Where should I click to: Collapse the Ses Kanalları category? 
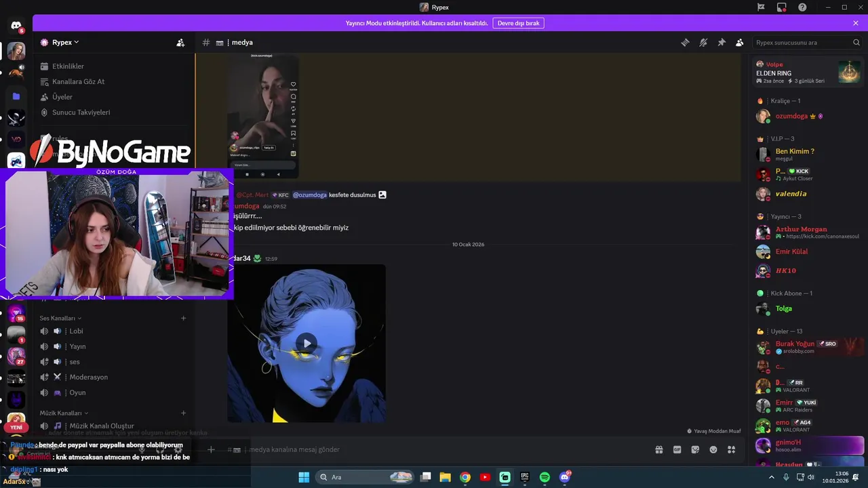[60, 318]
